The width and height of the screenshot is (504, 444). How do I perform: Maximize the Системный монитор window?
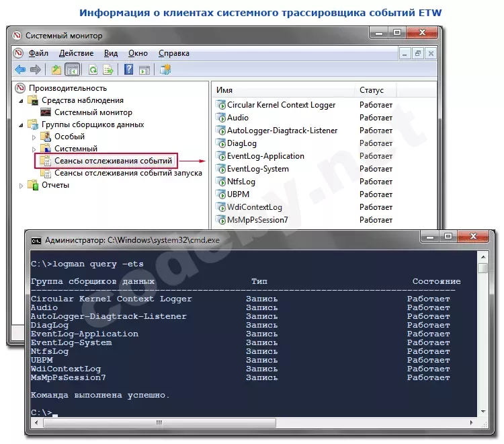(397, 32)
